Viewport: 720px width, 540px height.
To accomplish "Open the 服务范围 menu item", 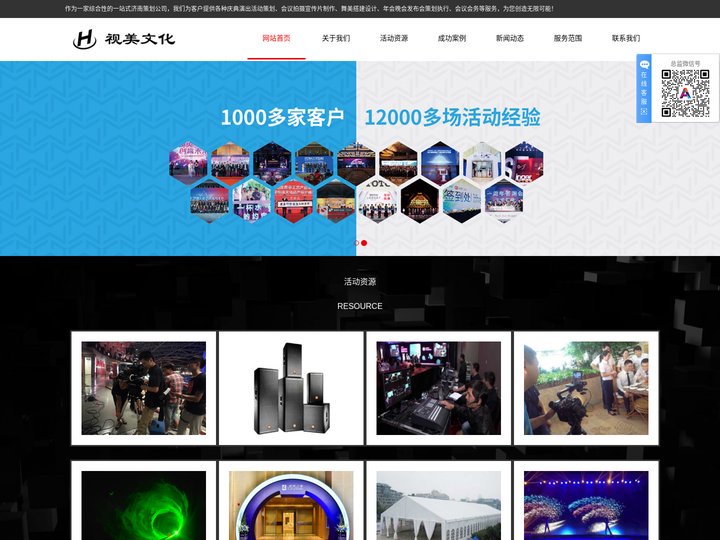I will (x=568, y=38).
